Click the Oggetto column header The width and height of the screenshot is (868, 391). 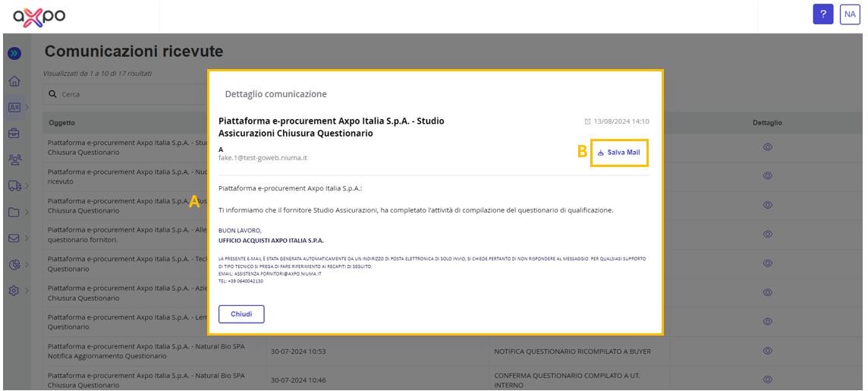point(61,123)
